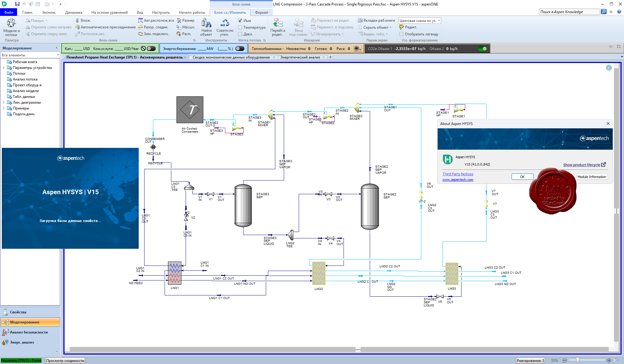Viewport: 624px width, 364px height.
Task: Toggle the Энергосбережение switch
Action: 240,48
